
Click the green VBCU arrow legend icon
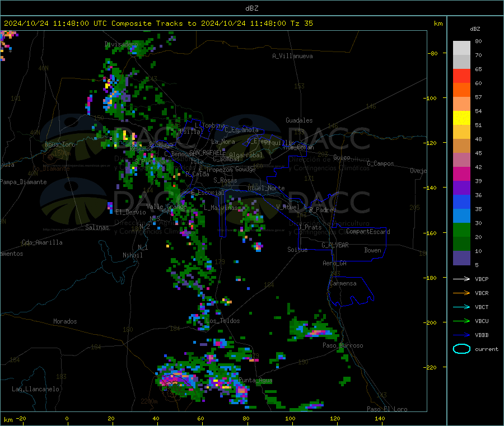[461, 321]
